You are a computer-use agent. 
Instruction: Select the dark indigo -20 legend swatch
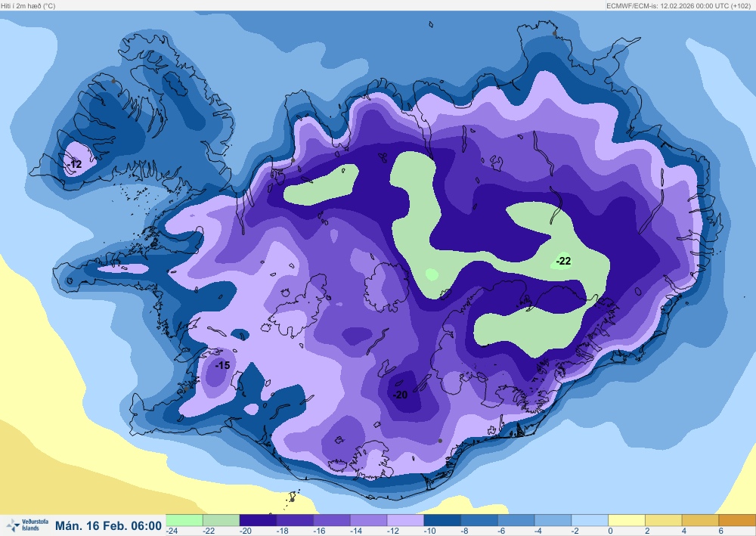tap(258, 520)
